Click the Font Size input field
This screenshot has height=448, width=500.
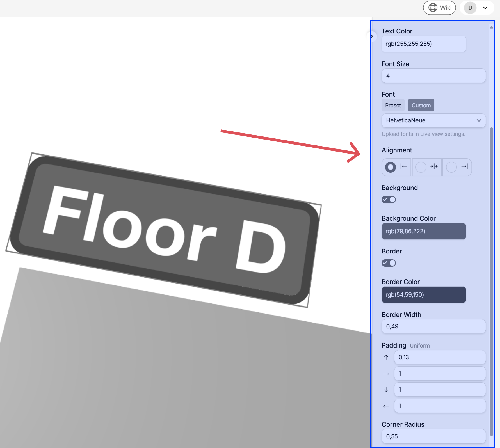coord(433,76)
